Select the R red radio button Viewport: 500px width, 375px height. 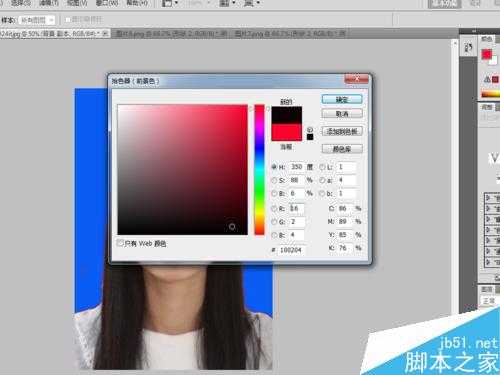274,209
